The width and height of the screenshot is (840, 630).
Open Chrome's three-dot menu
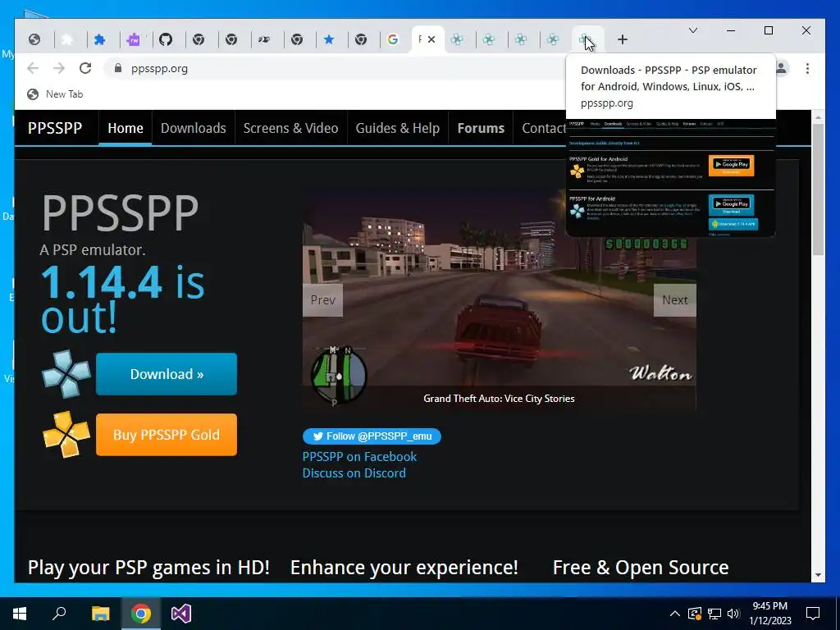pos(807,68)
